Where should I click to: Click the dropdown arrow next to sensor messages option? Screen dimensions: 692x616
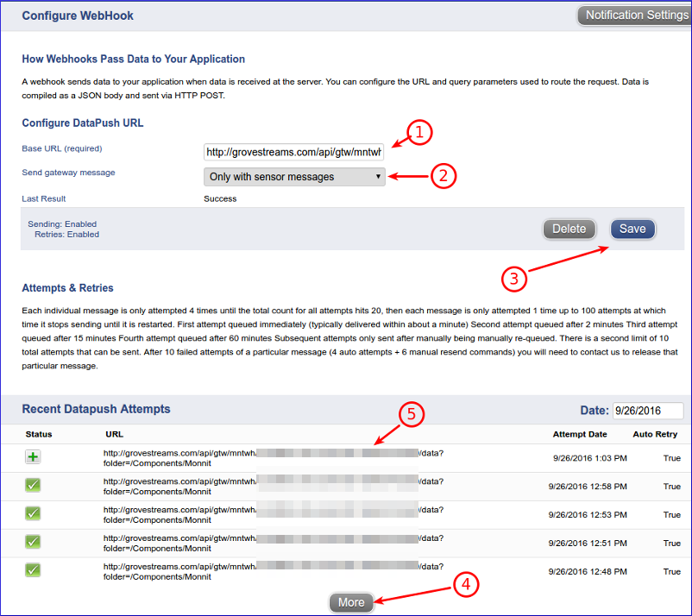coord(377,176)
